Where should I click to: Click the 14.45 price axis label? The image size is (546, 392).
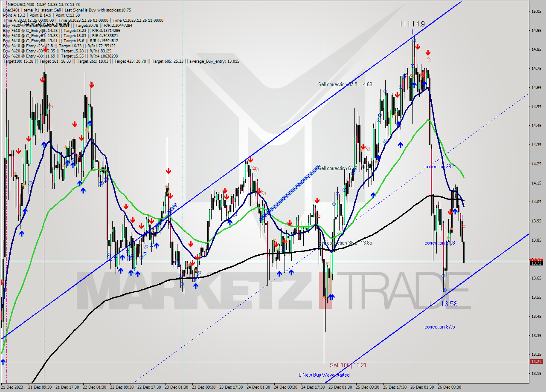coord(536,125)
